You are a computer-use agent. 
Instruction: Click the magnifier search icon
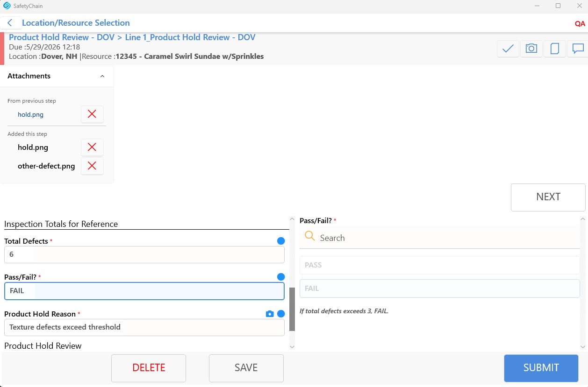click(x=310, y=236)
